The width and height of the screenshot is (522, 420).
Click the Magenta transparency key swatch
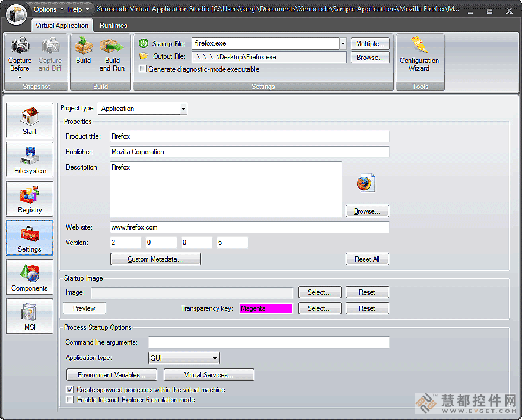tap(266, 308)
